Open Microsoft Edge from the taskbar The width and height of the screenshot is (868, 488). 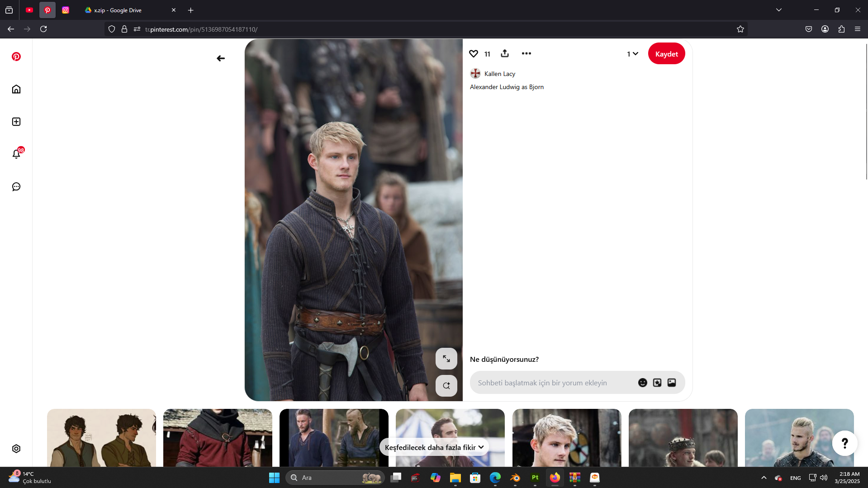[x=495, y=478]
